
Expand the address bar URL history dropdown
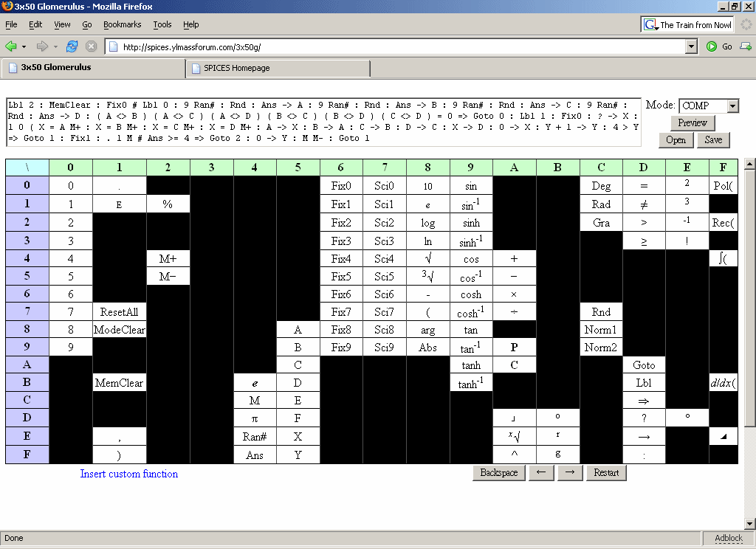[691, 46]
